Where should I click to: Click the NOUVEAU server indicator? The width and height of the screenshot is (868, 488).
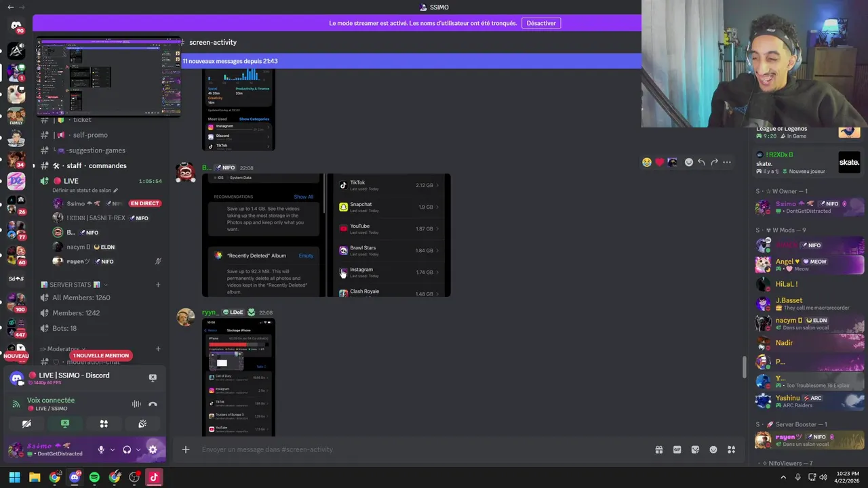click(16, 356)
